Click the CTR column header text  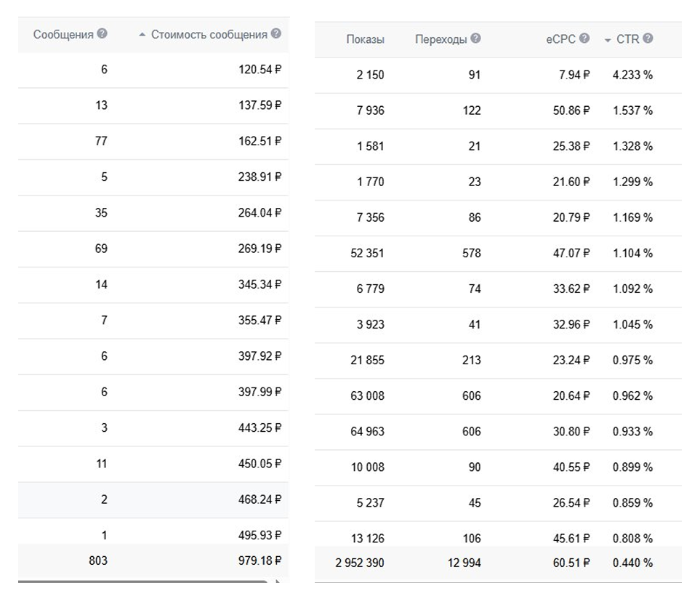(627, 39)
